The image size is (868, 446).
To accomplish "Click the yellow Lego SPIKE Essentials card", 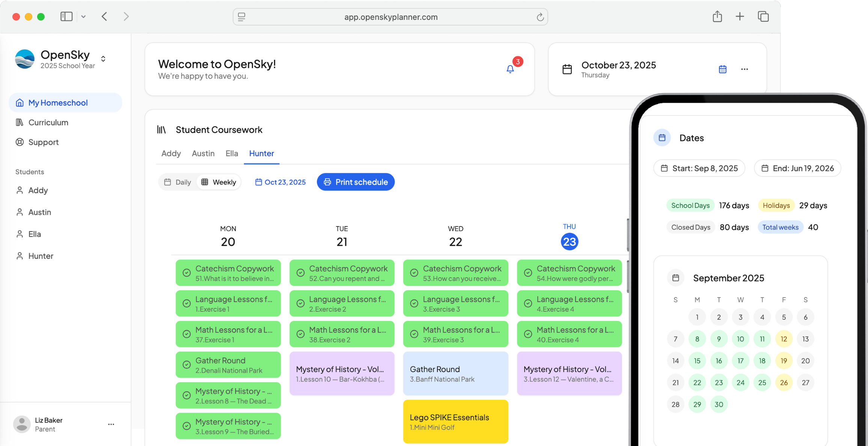I will coord(455,422).
